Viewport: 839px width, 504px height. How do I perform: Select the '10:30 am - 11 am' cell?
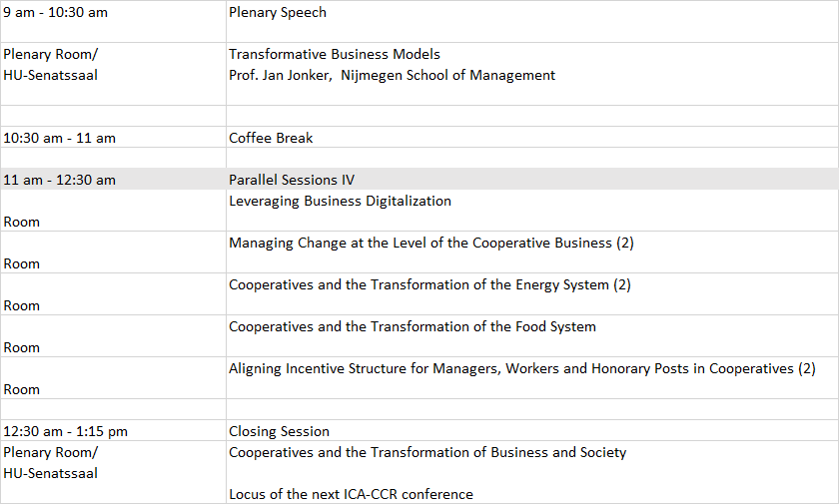60,138
